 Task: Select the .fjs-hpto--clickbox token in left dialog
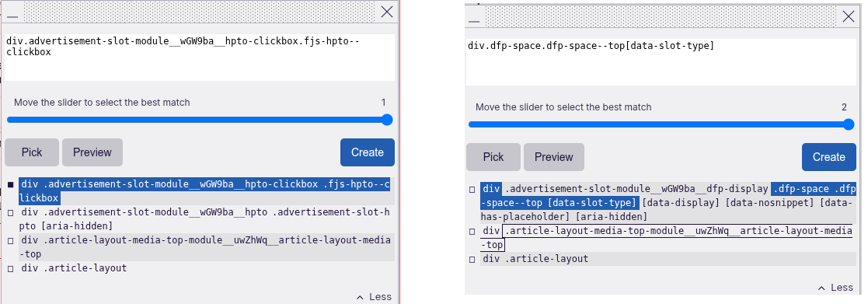click(355, 184)
